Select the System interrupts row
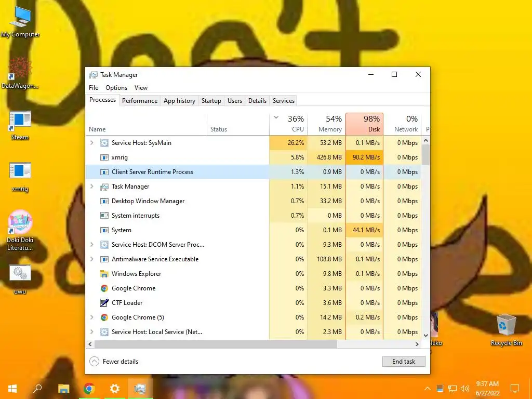Viewport: 532px width, 399px height. point(254,216)
